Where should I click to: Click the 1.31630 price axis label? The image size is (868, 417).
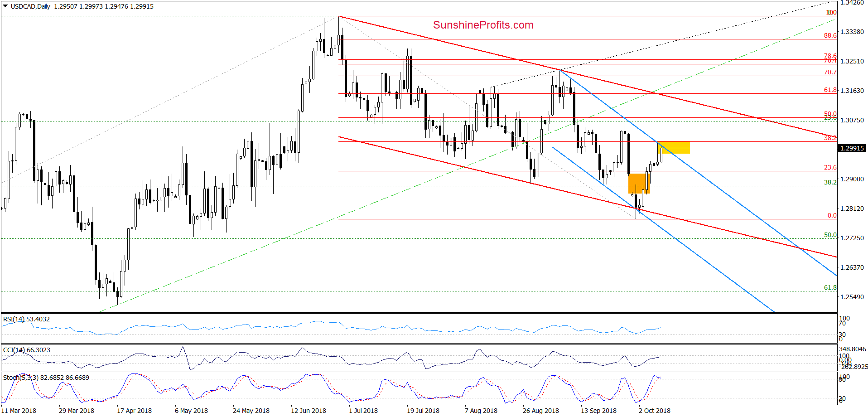pos(852,91)
